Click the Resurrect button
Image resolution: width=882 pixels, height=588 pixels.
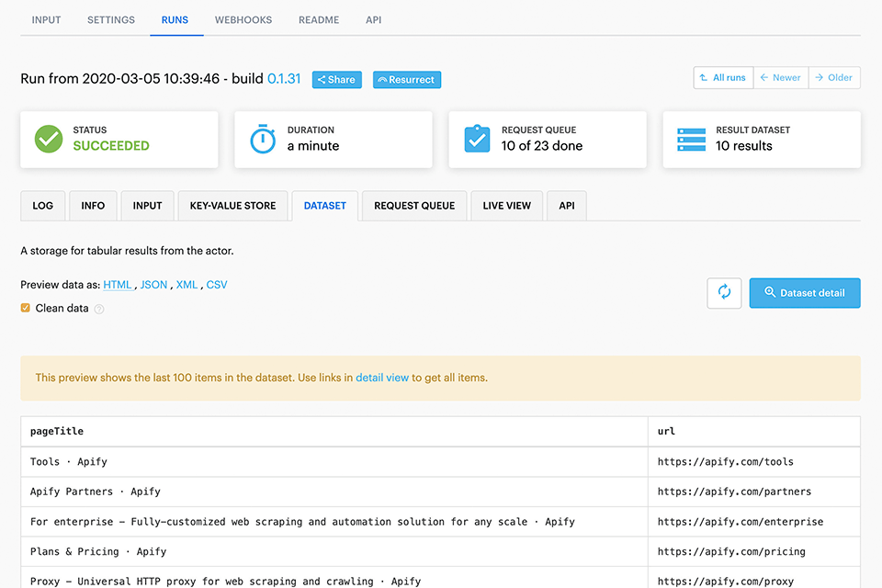407,80
